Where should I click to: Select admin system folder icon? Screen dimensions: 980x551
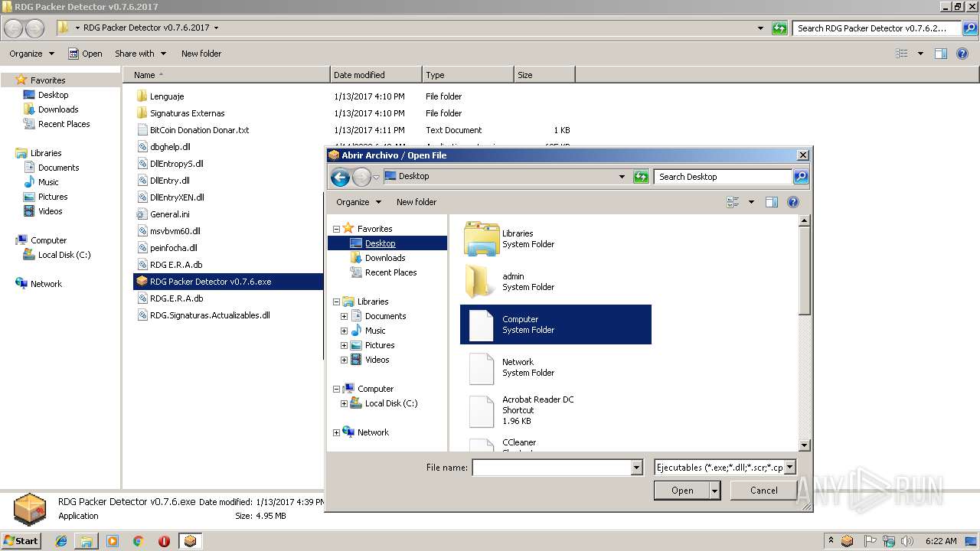[x=482, y=282]
